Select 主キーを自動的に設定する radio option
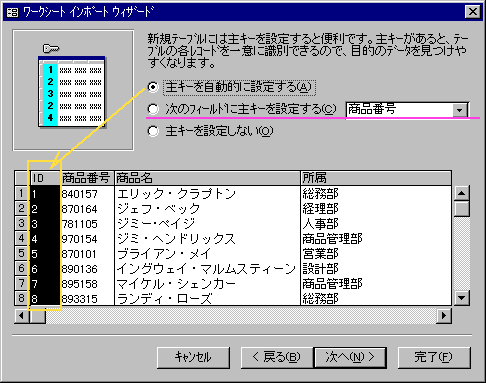 [153, 87]
